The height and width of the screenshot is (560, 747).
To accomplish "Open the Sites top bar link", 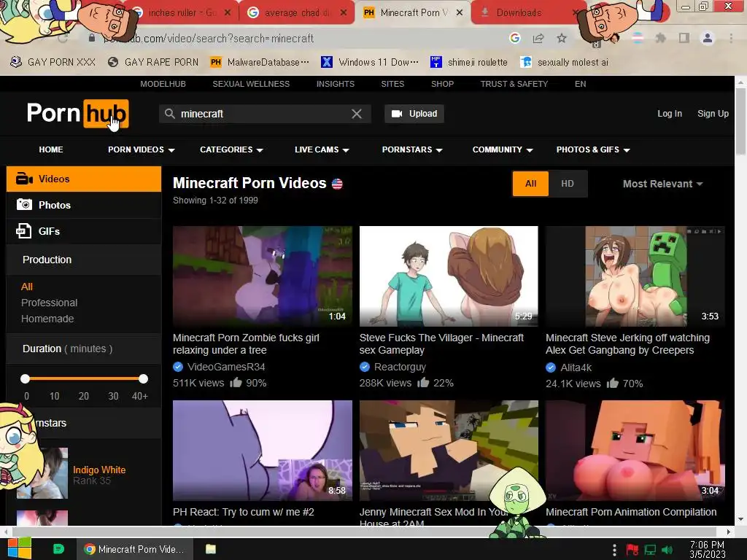I will click(392, 84).
